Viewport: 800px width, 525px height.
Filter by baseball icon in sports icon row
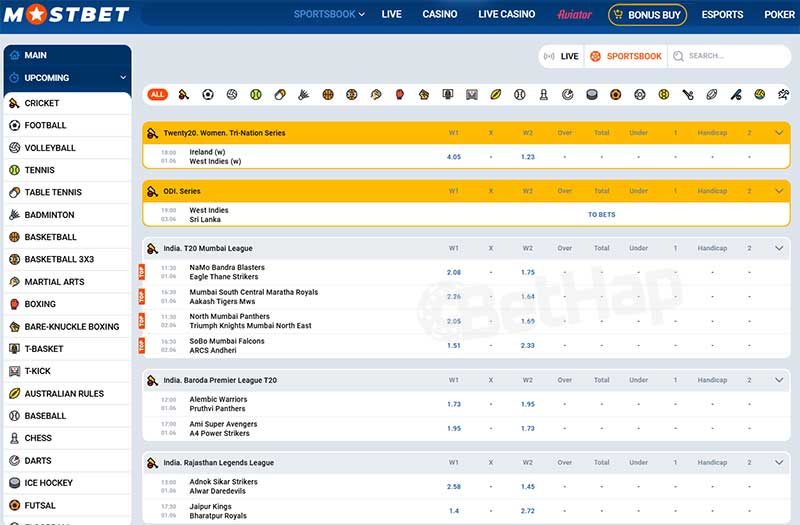(x=519, y=94)
